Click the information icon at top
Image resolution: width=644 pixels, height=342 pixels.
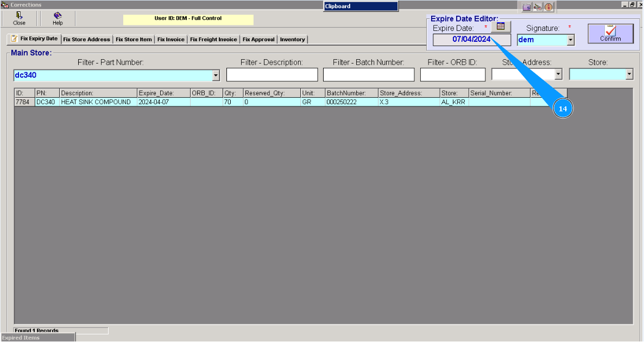(549, 7)
